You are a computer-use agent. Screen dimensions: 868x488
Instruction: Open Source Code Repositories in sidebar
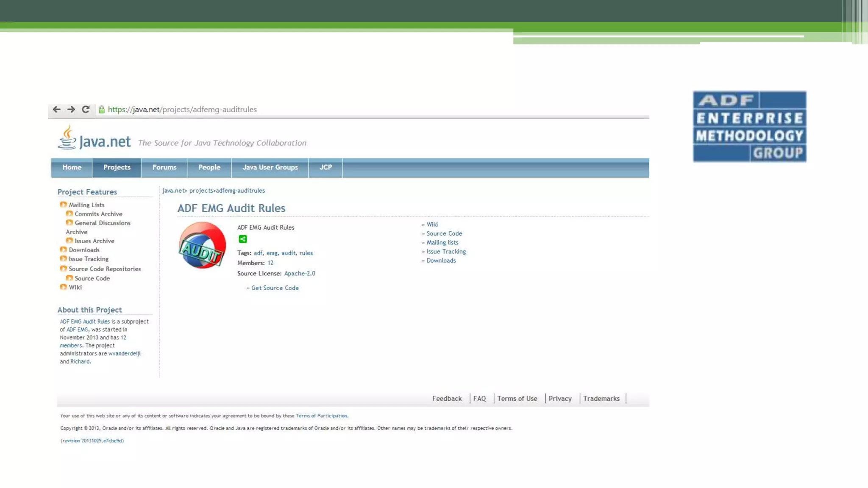pyautogui.click(x=105, y=269)
